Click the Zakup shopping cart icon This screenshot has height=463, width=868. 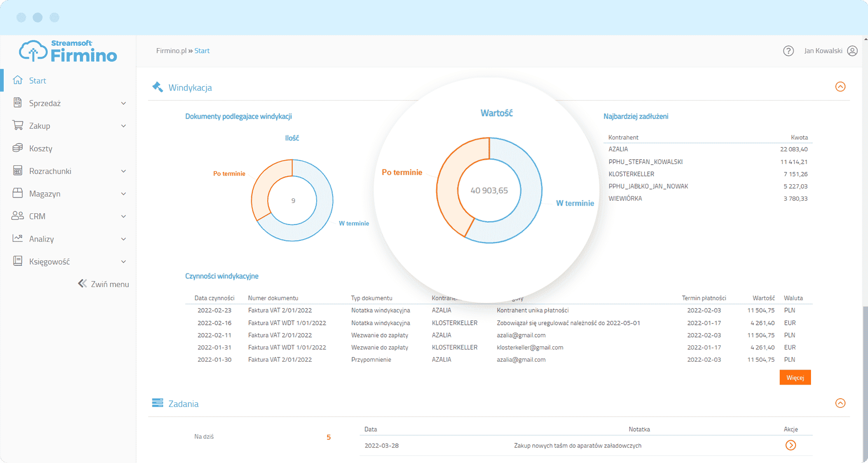click(x=18, y=125)
